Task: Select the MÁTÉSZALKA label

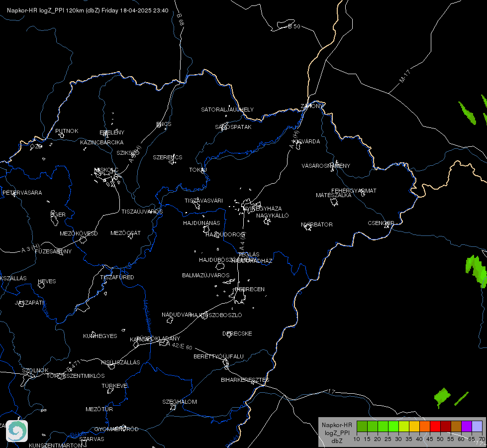Action: click(x=334, y=195)
